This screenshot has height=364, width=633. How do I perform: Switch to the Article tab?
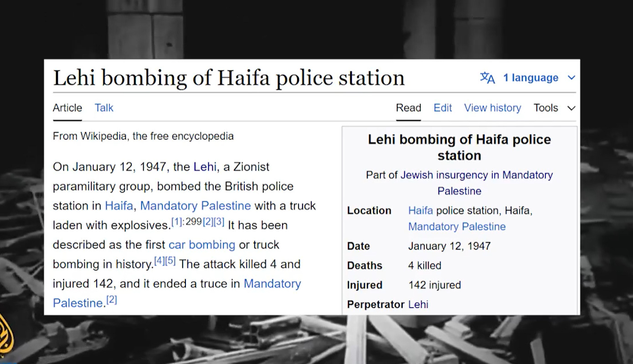coord(67,108)
